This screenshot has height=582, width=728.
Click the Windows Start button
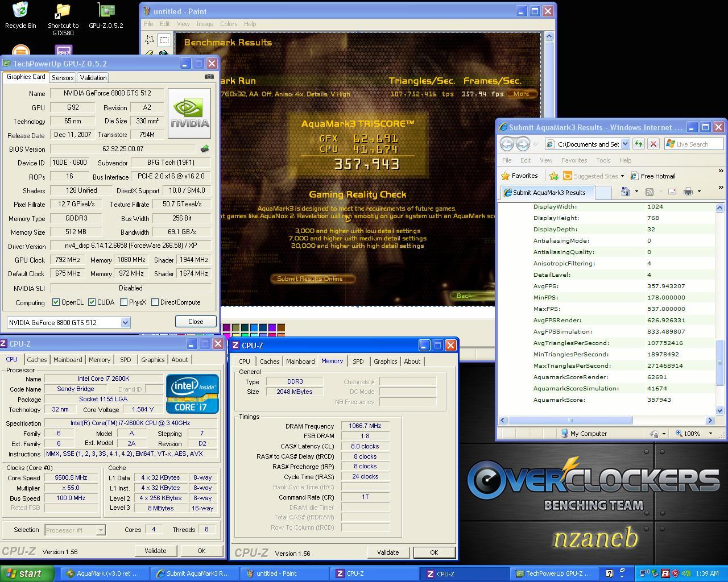pyautogui.click(x=27, y=573)
